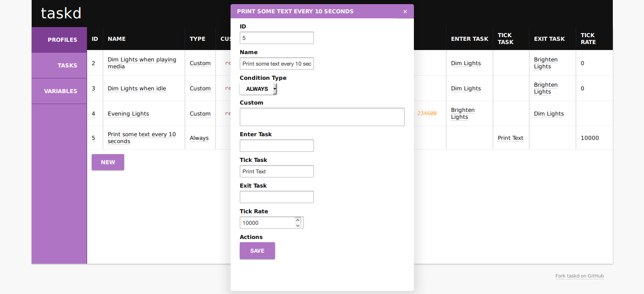Click the Tick Rate increment arrow
Viewport: 644px width, 294px height.
[297, 220]
